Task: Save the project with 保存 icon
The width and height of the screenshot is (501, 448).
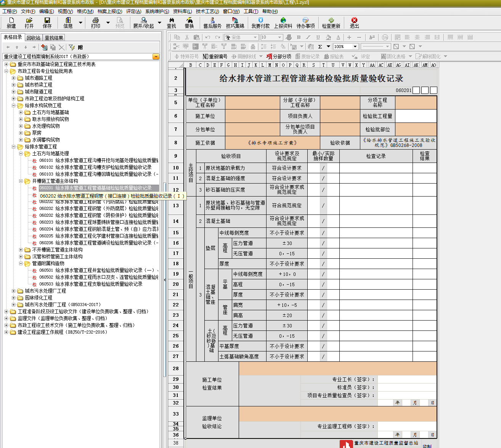Action: pyautogui.click(x=47, y=23)
